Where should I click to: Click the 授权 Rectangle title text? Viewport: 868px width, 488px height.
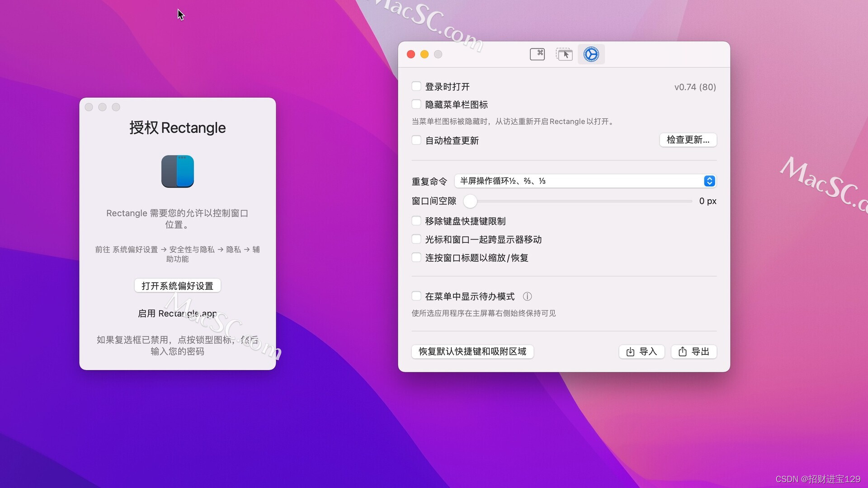pyautogui.click(x=177, y=128)
